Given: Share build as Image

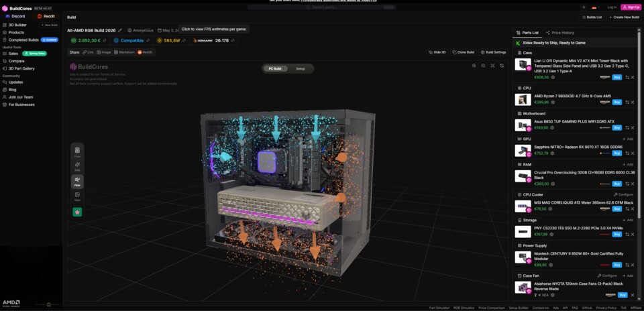Looking at the screenshot, I should 104,52.
